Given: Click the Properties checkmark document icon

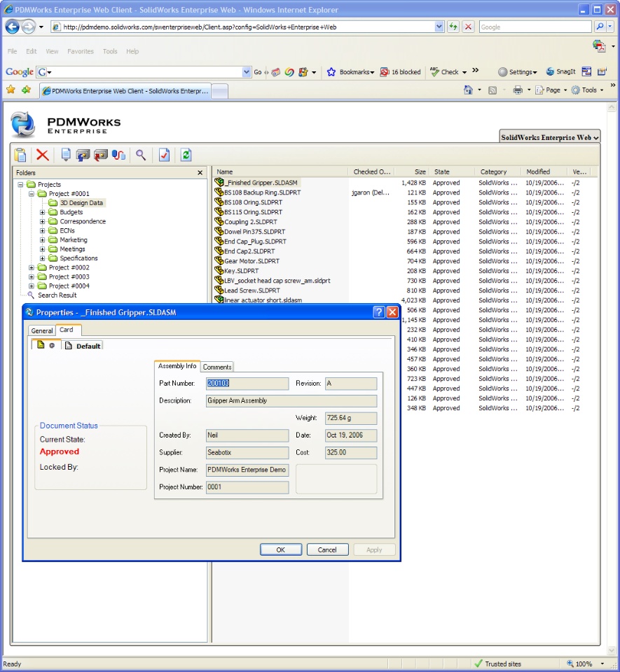Looking at the screenshot, I should tap(164, 155).
